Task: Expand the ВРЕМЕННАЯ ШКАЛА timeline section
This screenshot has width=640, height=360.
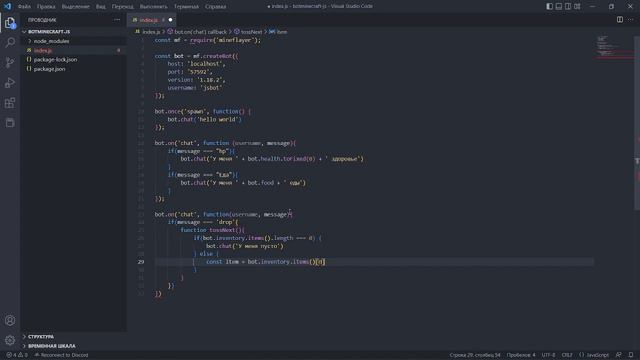Action: (73, 346)
